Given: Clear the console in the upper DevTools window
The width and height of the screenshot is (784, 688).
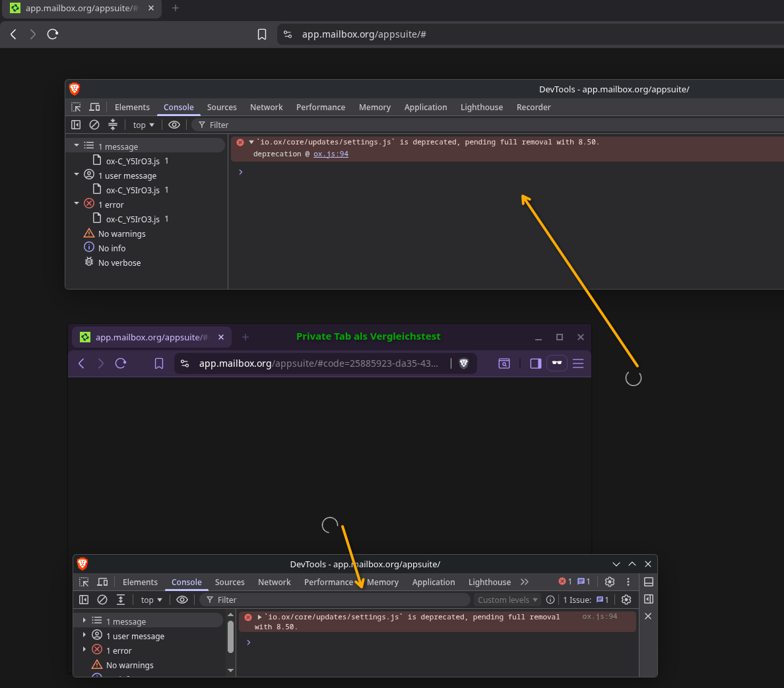Looking at the screenshot, I should pos(94,125).
